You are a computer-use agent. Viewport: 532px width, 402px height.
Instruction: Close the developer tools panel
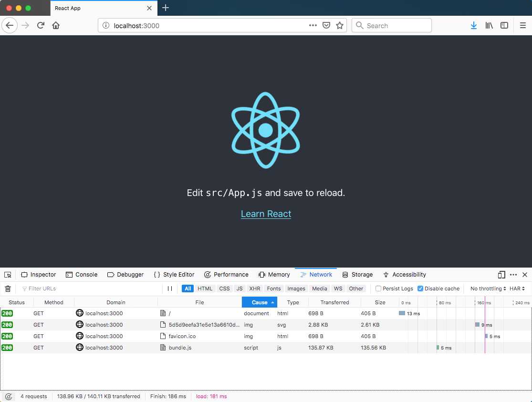pyautogui.click(x=525, y=275)
